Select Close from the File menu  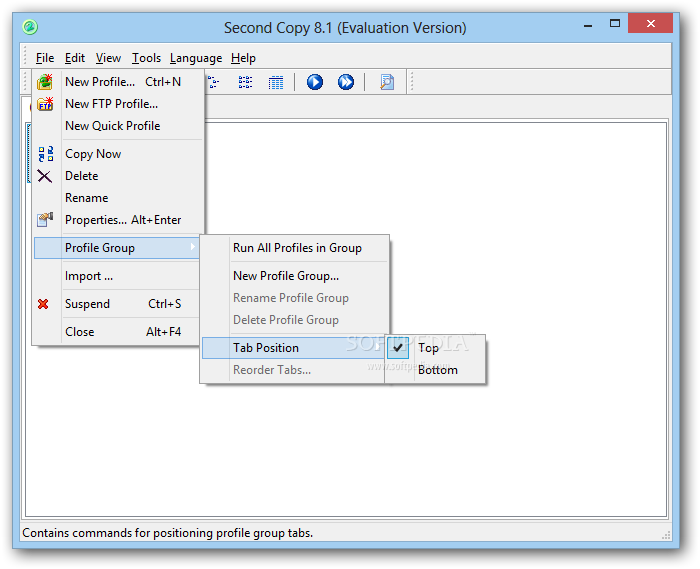(117, 332)
